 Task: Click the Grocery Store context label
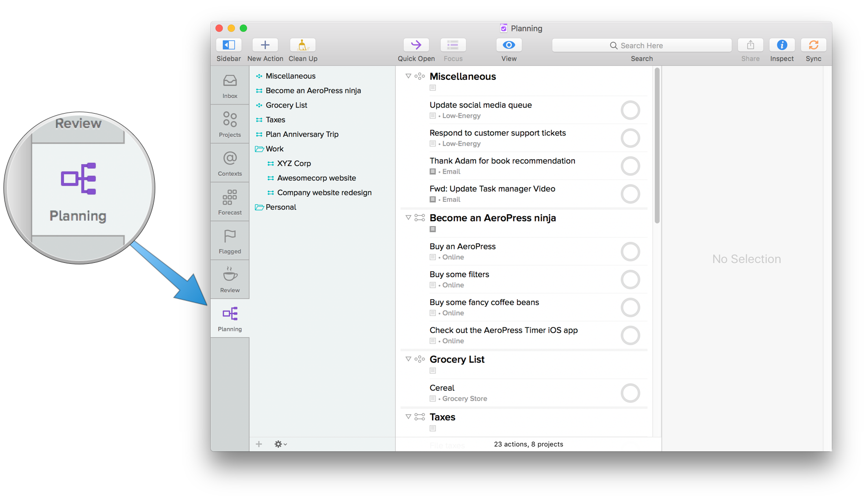(x=465, y=399)
